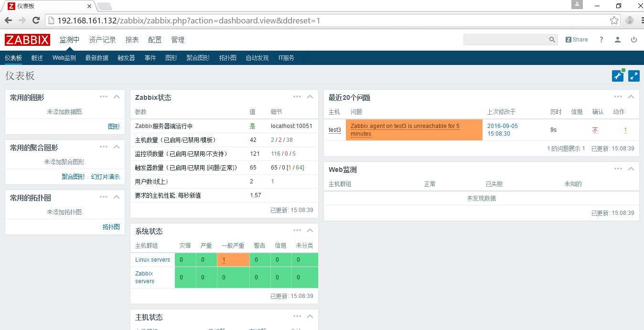Screen dimensions: 644x330
Task: Collapse the 主机状态 widget
Action: 310,316
